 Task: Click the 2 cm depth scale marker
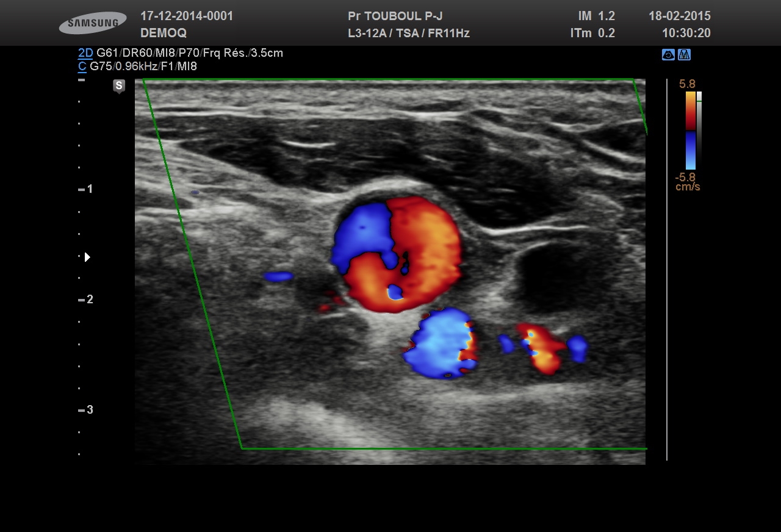click(86, 300)
